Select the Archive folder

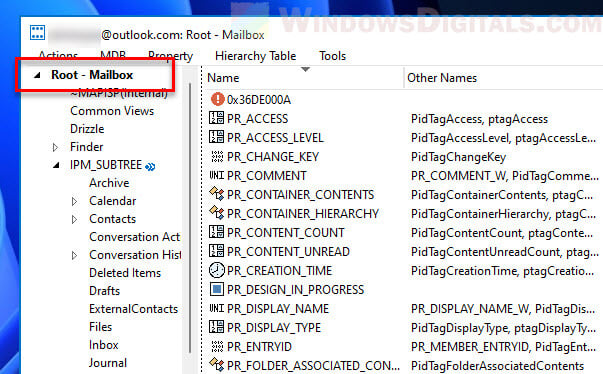109,183
